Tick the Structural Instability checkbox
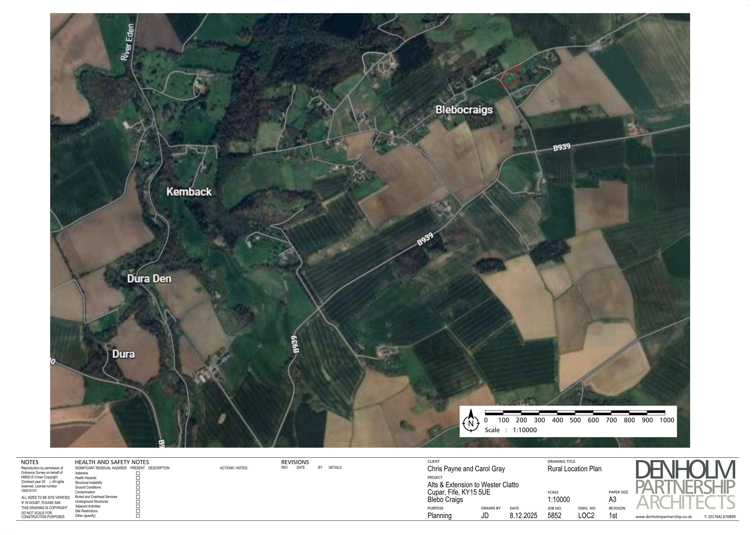This screenshot has height=535, width=756. 138,483
